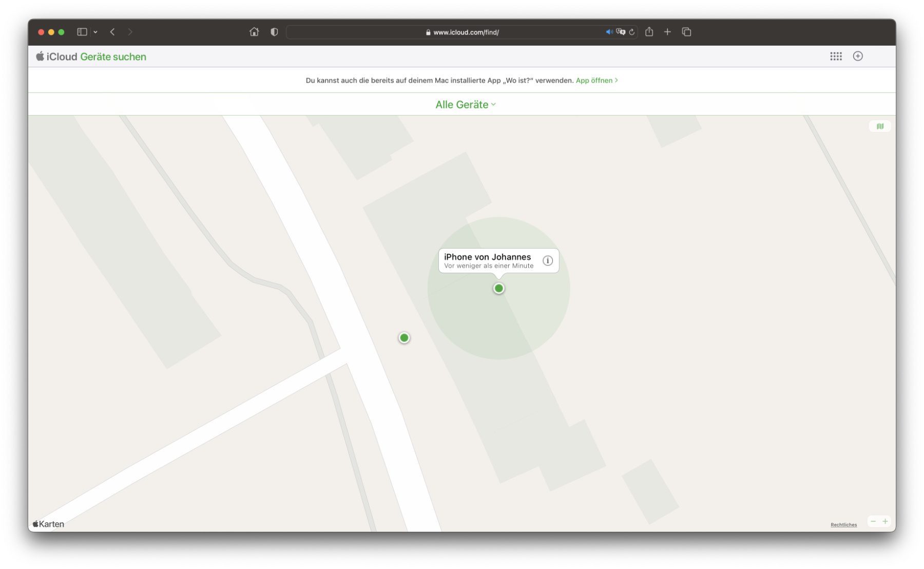
Task: Click the share icon in Safari toolbar
Action: pyautogui.click(x=649, y=32)
